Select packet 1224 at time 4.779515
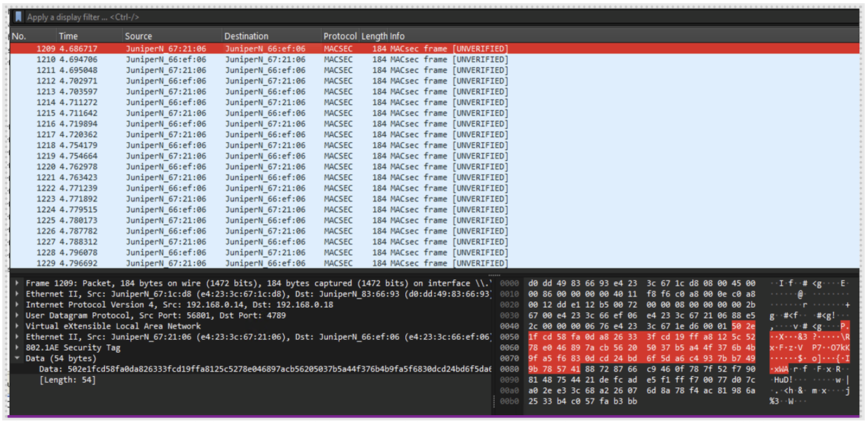868x424 pixels. tap(435, 210)
